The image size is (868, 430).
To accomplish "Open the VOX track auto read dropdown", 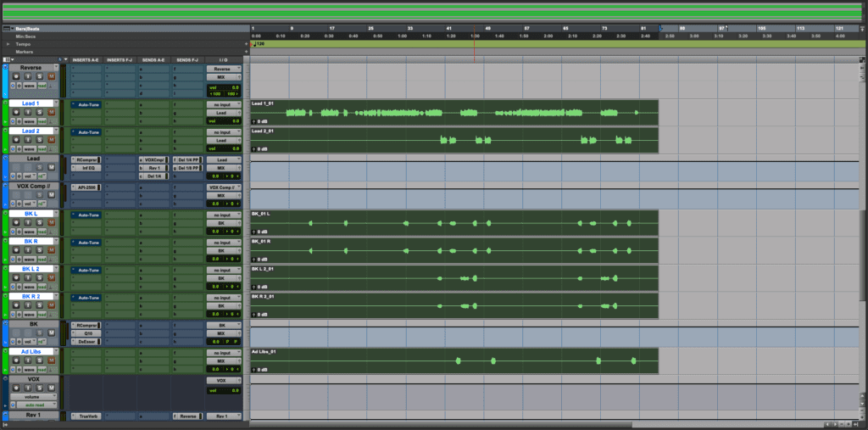I will pos(36,405).
